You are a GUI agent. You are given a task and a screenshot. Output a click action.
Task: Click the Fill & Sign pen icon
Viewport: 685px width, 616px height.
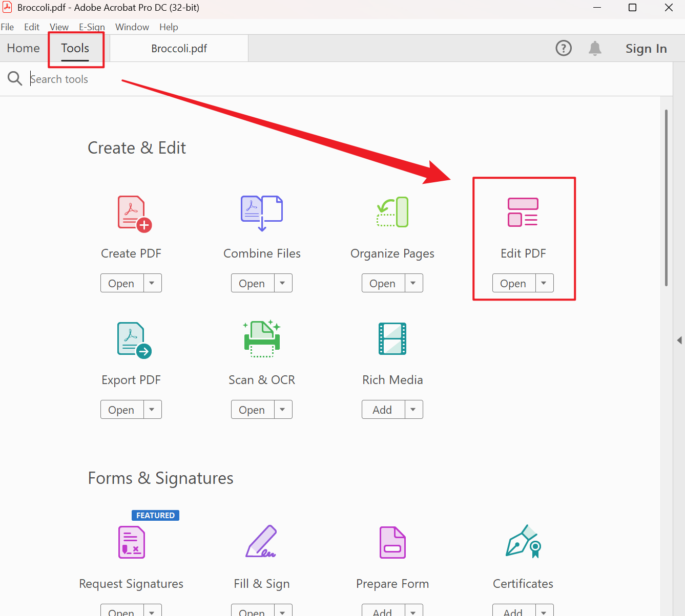(261, 542)
